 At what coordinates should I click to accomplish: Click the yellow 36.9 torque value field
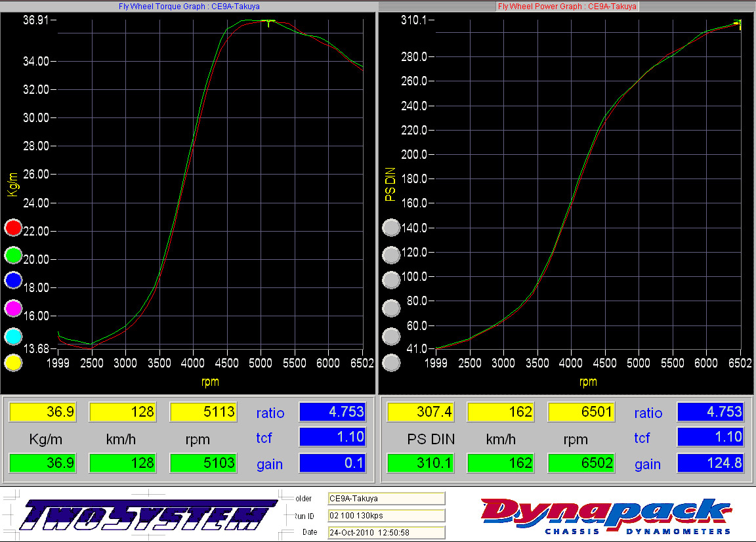tap(43, 412)
